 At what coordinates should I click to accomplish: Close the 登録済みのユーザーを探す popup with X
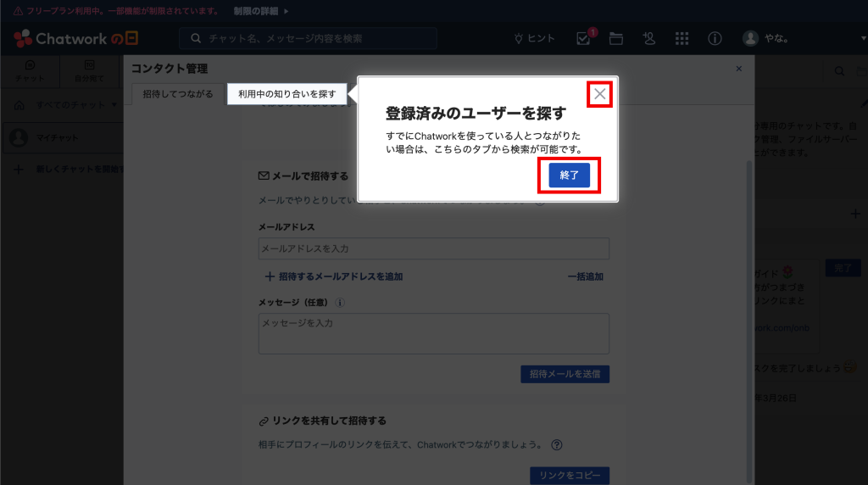[599, 94]
